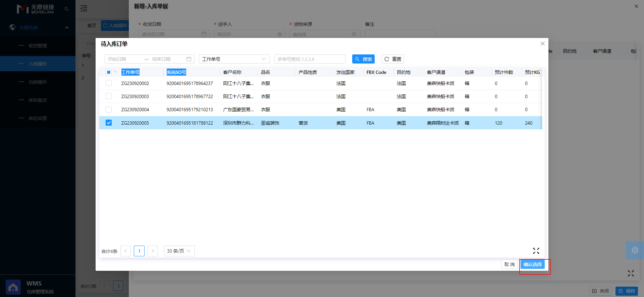Open the 30 条/页 page size dropdown

(x=179, y=251)
